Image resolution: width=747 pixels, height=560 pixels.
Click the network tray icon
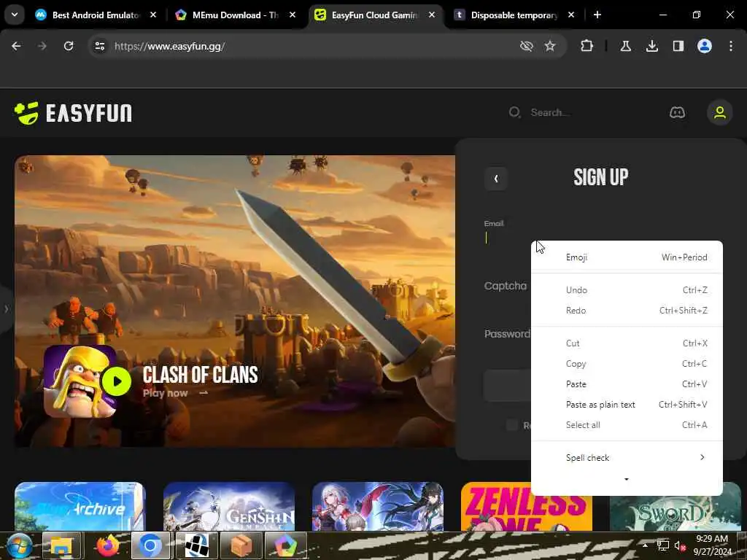tap(662, 545)
